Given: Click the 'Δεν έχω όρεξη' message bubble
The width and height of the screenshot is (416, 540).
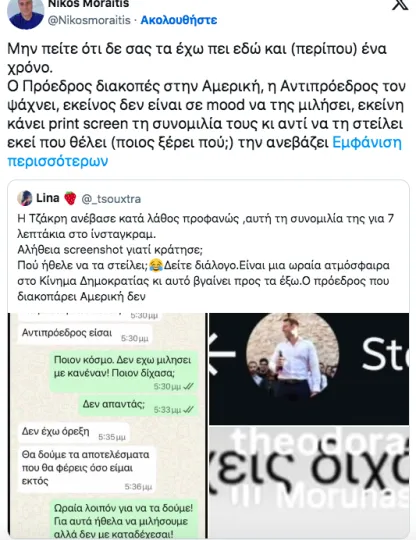Looking at the screenshot, I should [x=73, y=433].
